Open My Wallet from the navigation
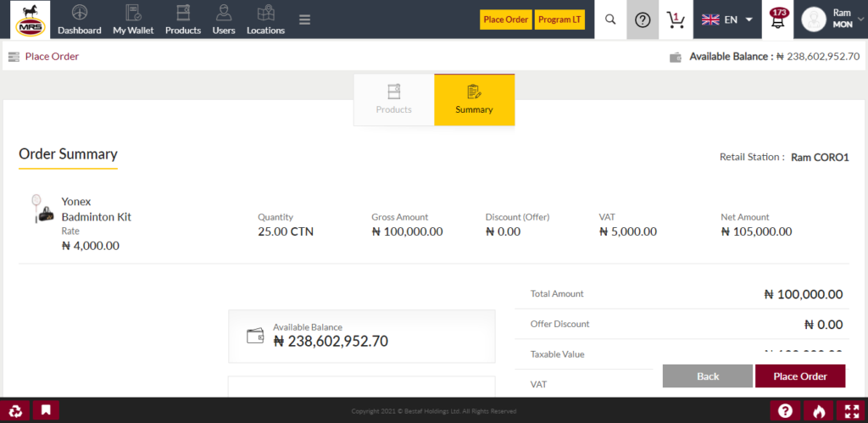868x423 pixels. pos(133,20)
